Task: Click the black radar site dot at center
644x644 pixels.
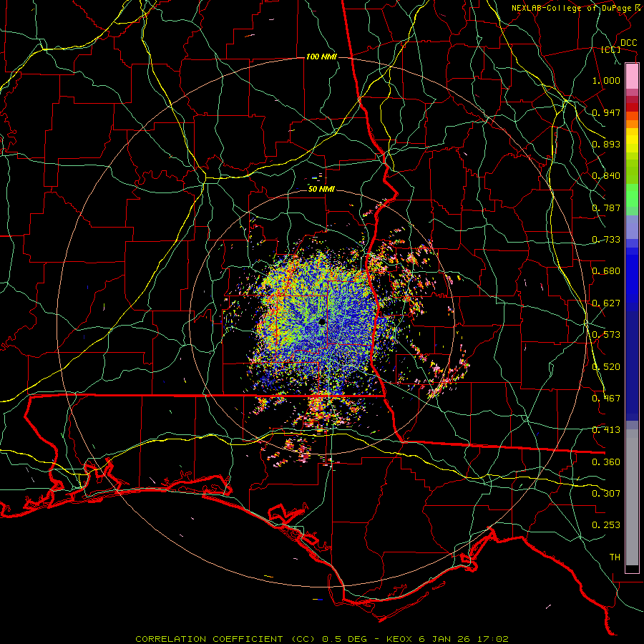Action: pos(322,321)
